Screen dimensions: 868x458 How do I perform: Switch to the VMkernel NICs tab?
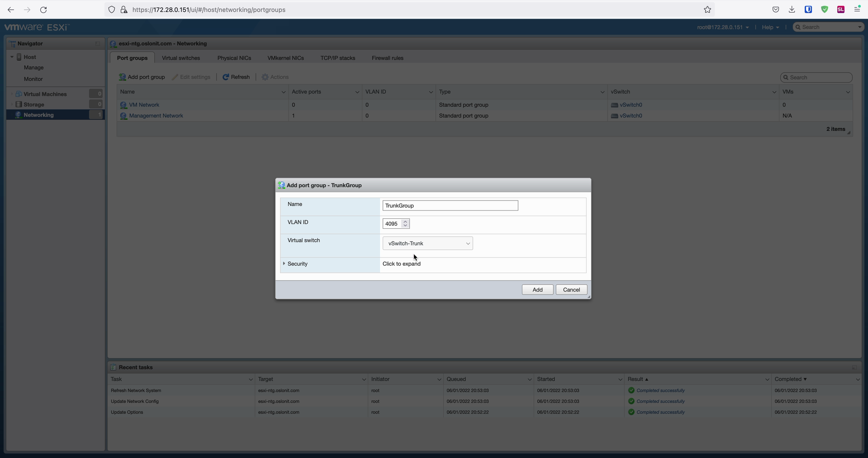[x=286, y=58]
